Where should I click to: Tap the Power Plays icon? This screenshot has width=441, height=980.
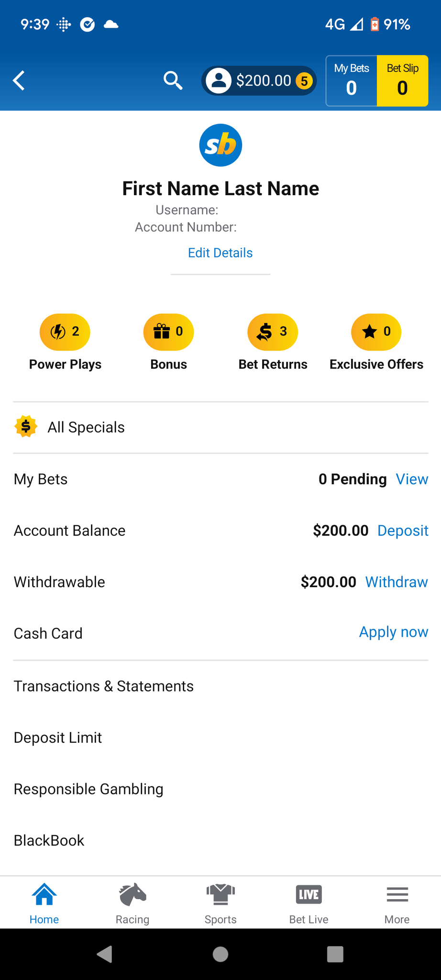click(x=65, y=332)
